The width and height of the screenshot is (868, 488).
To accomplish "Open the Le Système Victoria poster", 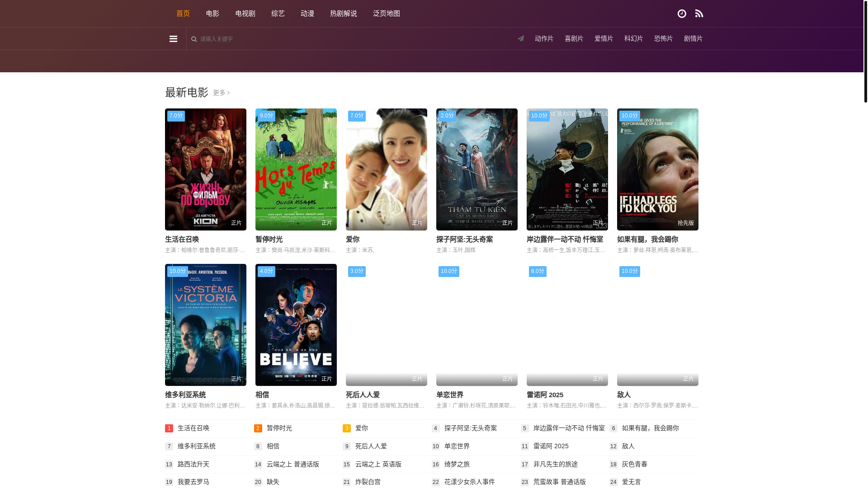I will pyautogui.click(x=206, y=325).
